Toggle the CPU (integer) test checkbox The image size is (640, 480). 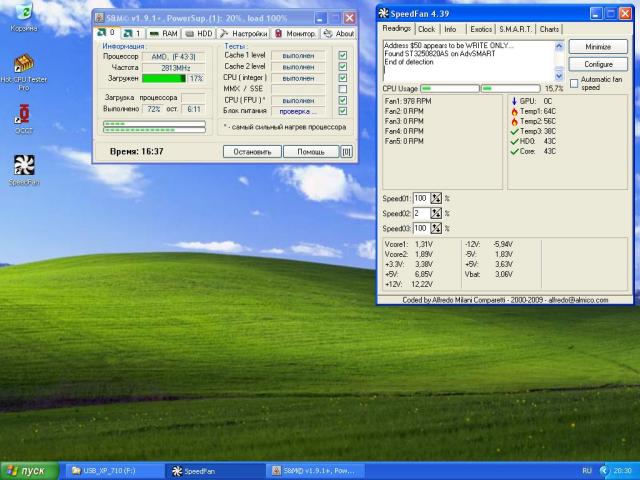pyautogui.click(x=342, y=78)
